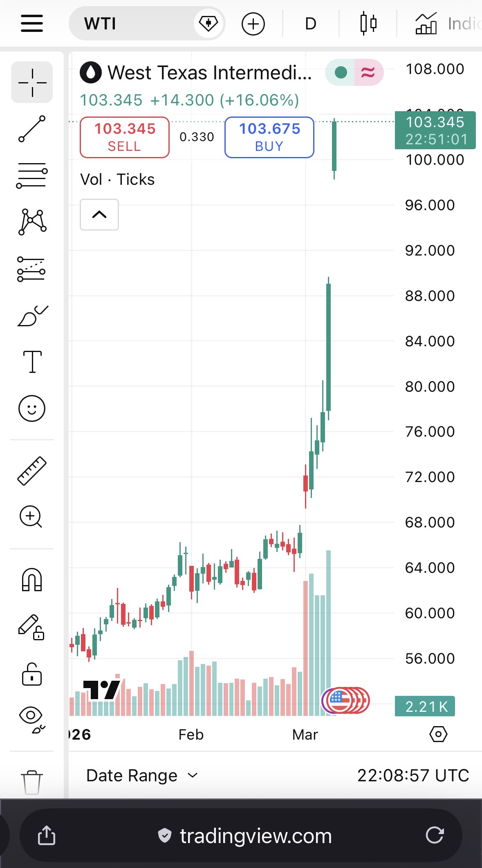Screen dimensions: 482x868
Task: Select the Fibonacci retracement tool
Action: click(x=32, y=176)
